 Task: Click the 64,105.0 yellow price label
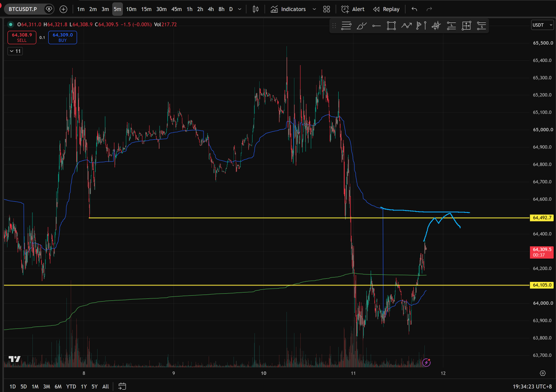[x=541, y=285]
